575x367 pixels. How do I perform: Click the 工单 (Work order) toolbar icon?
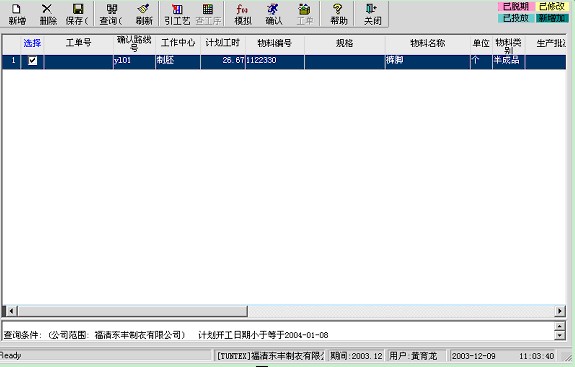[x=305, y=15]
